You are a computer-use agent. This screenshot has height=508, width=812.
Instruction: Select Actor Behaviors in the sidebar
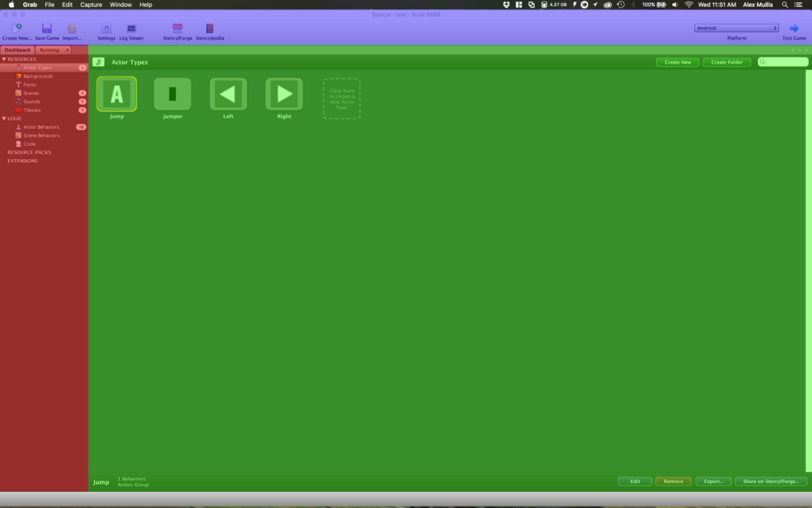[41, 127]
